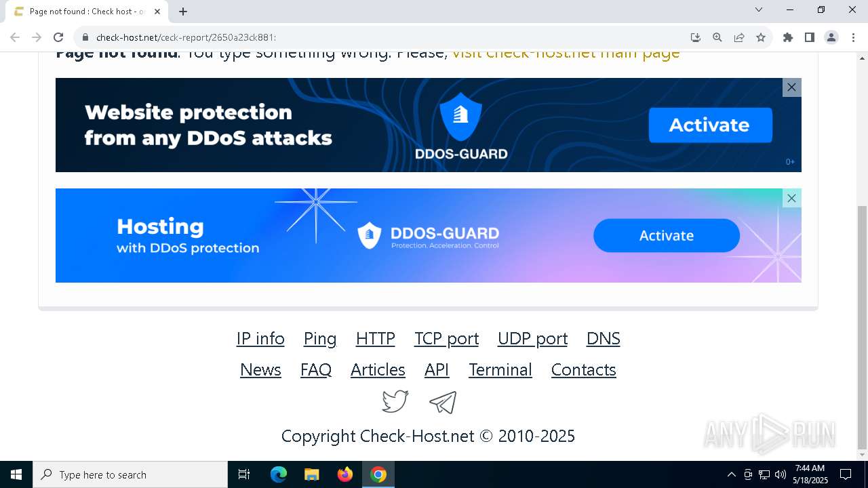Close the Hosting with DDoS protection ad
Viewport: 868px width, 488px height.
[791, 198]
